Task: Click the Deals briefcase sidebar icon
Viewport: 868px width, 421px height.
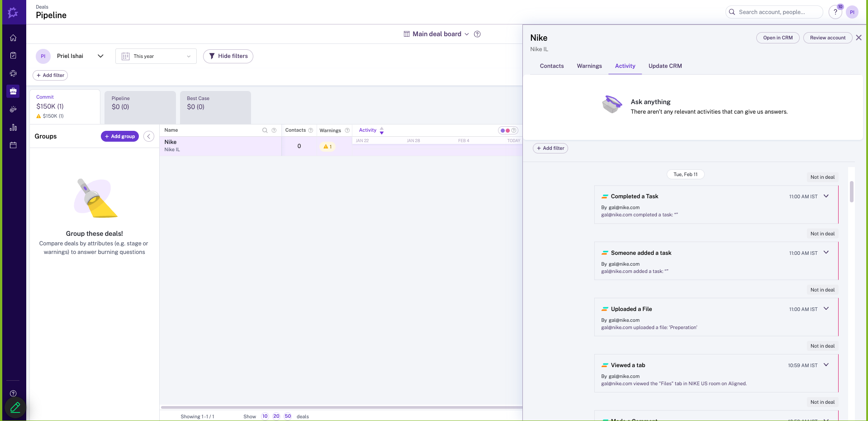Action: [13, 91]
